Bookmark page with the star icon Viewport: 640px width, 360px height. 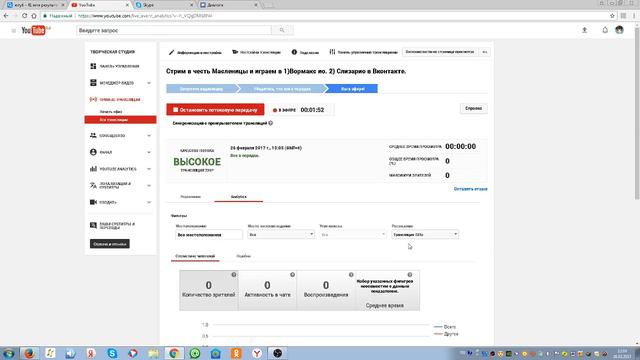click(x=612, y=16)
